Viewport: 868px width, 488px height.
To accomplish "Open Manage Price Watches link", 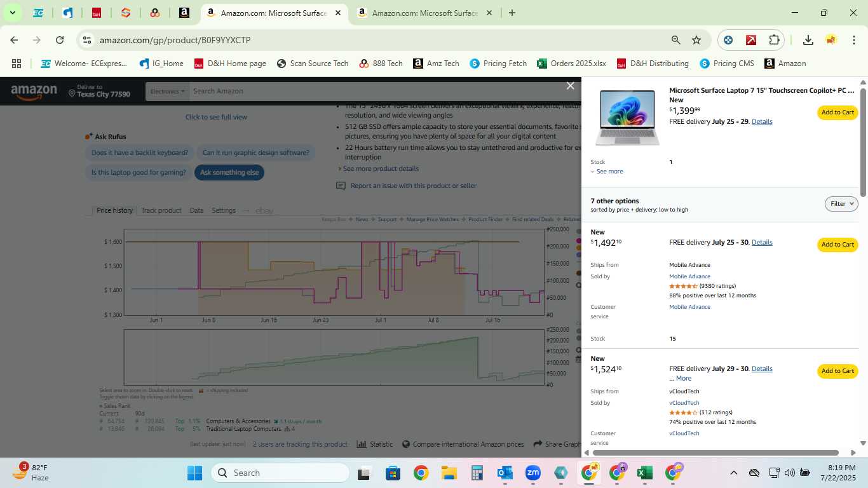I will (x=432, y=219).
